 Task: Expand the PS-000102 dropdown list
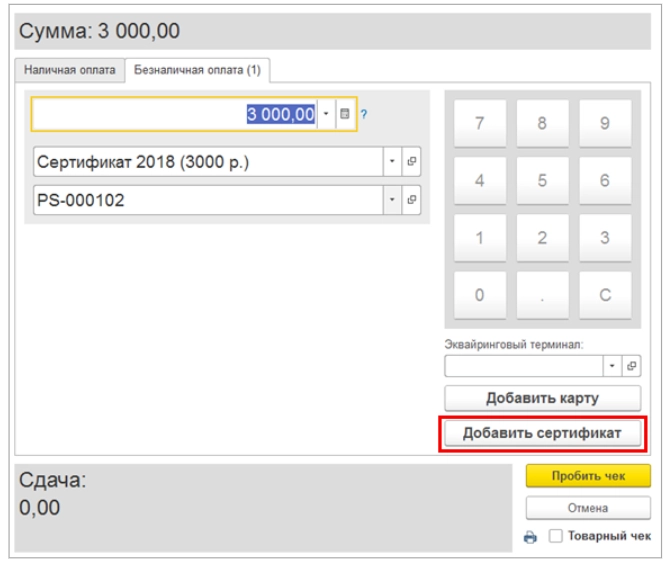click(392, 200)
